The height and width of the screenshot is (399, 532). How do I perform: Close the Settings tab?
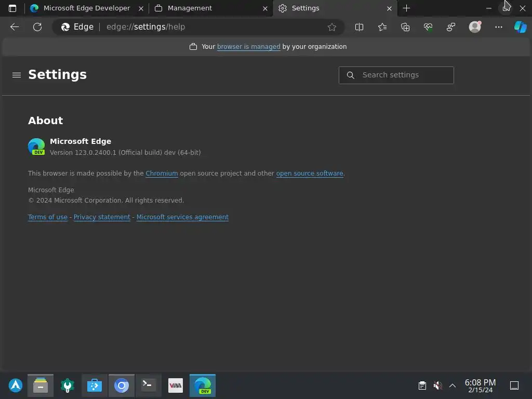(x=390, y=8)
